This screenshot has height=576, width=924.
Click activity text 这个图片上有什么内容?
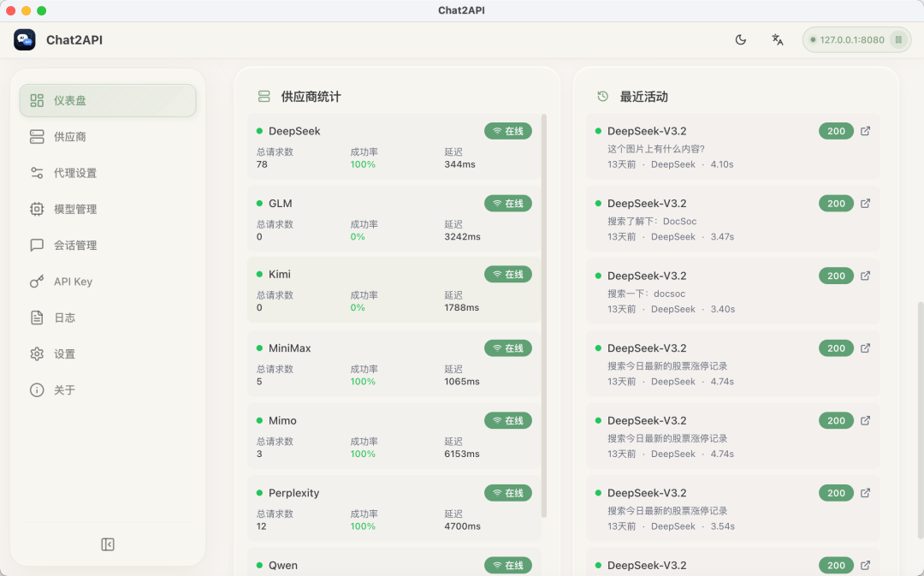[656, 149]
